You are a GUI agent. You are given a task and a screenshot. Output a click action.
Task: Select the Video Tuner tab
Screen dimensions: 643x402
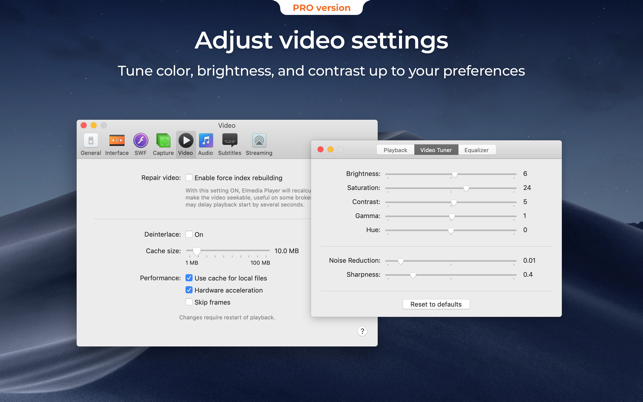click(x=436, y=150)
